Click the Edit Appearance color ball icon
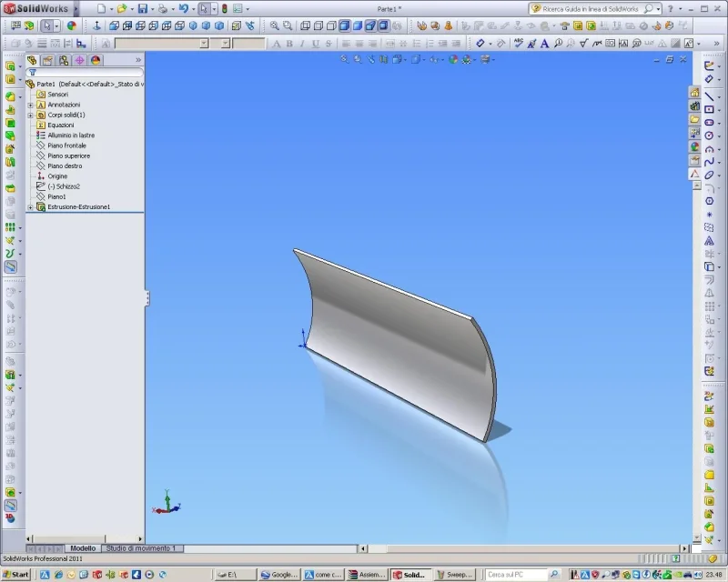Image resolution: width=728 pixels, height=582 pixels. pos(72,26)
